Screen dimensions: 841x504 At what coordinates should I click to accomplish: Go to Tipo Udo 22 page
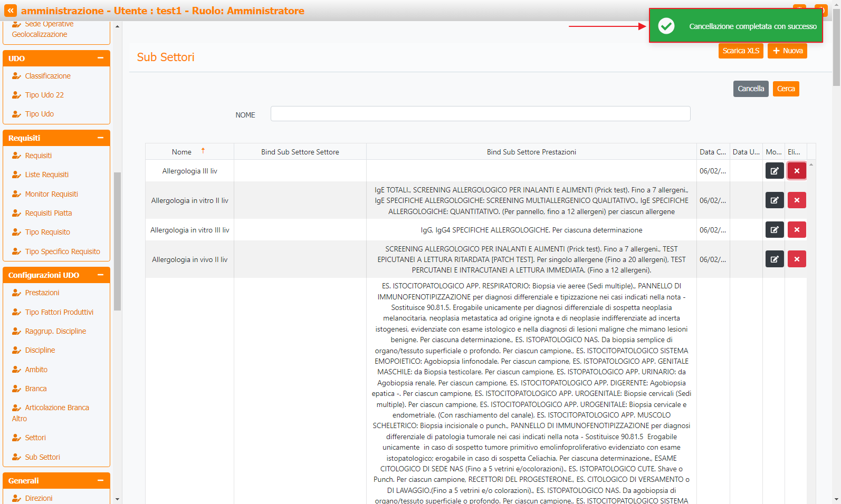(44, 95)
